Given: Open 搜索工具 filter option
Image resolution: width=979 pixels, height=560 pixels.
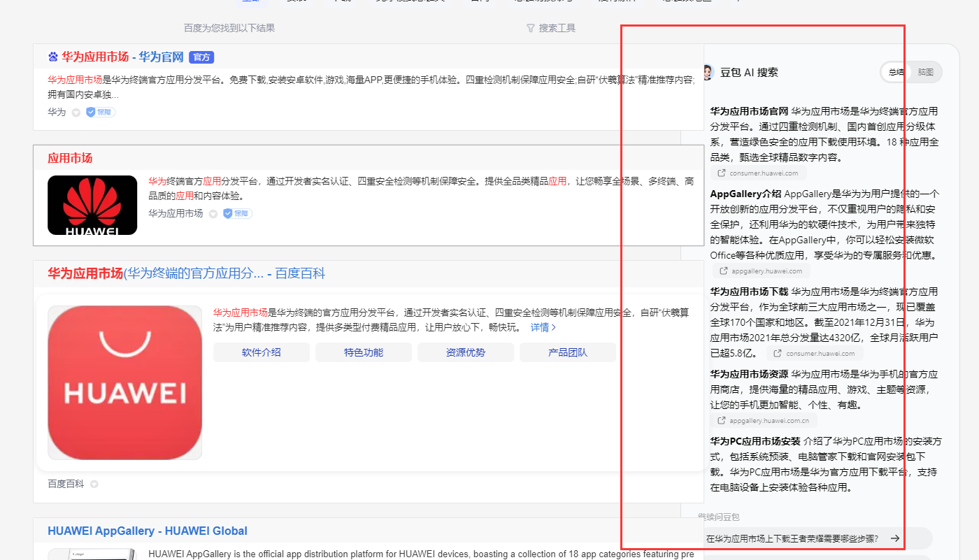Looking at the screenshot, I should tap(551, 28).
